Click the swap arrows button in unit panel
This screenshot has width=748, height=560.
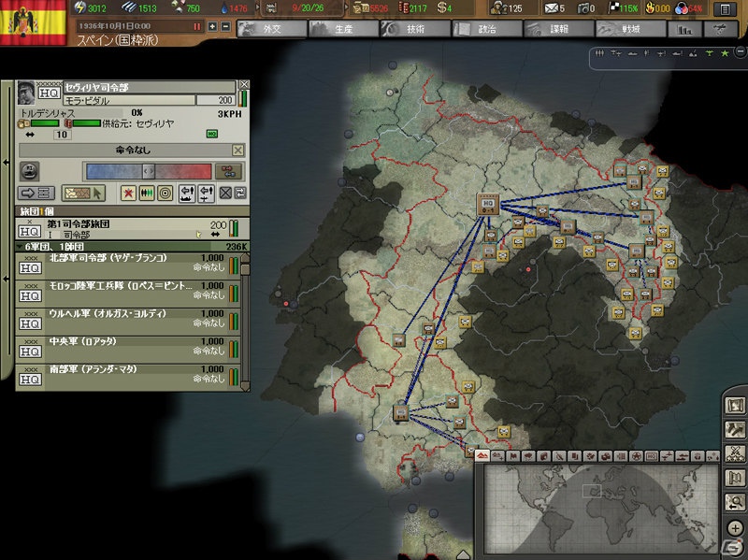[x=240, y=194]
